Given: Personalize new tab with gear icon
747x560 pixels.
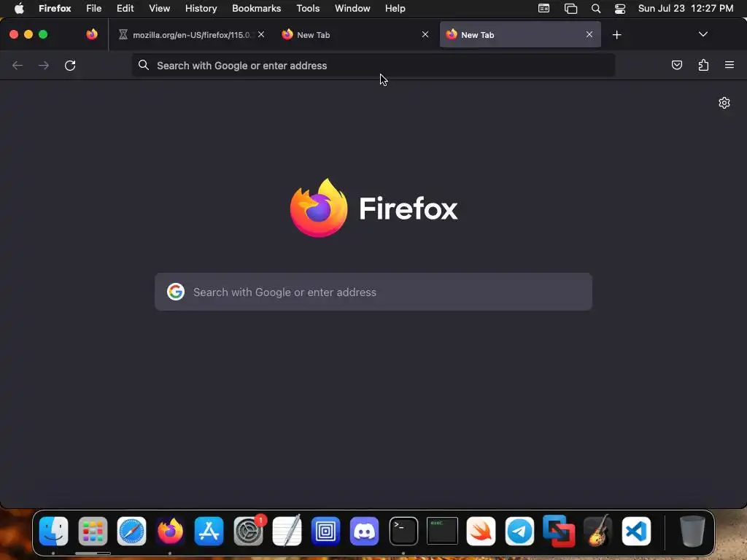Looking at the screenshot, I should [724, 103].
